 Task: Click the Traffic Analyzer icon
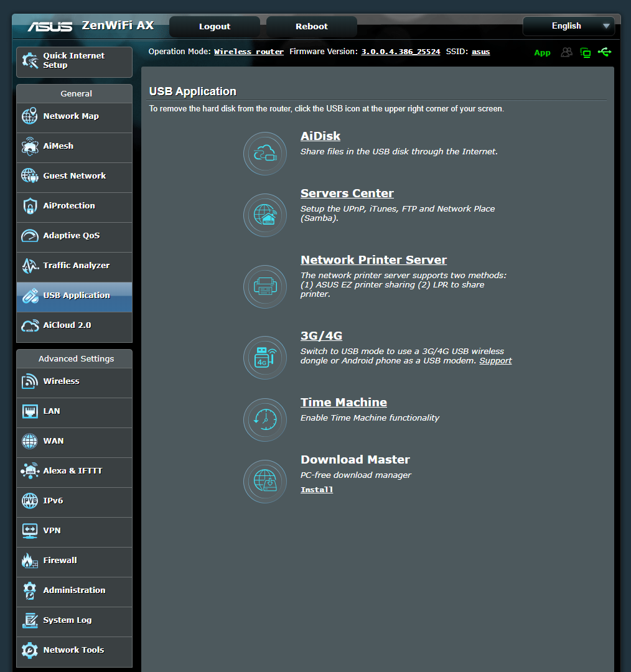pyautogui.click(x=30, y=266)
